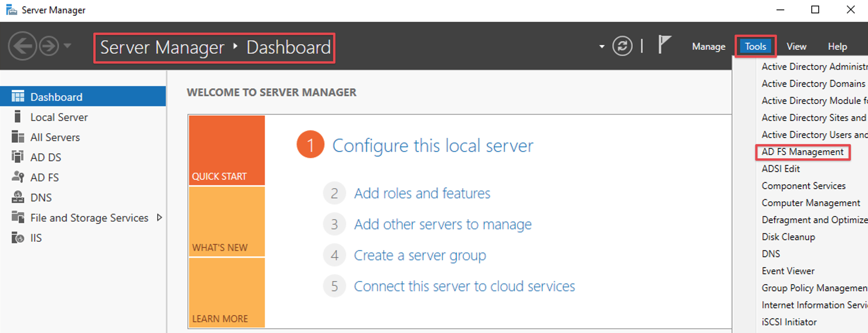This screenshot has width=868, height=333.
Task: Click Connect this server to cloud services
Action: 465,286
